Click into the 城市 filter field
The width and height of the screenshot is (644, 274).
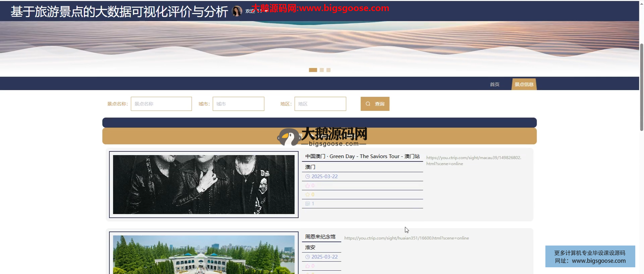(x=238, y=104)
